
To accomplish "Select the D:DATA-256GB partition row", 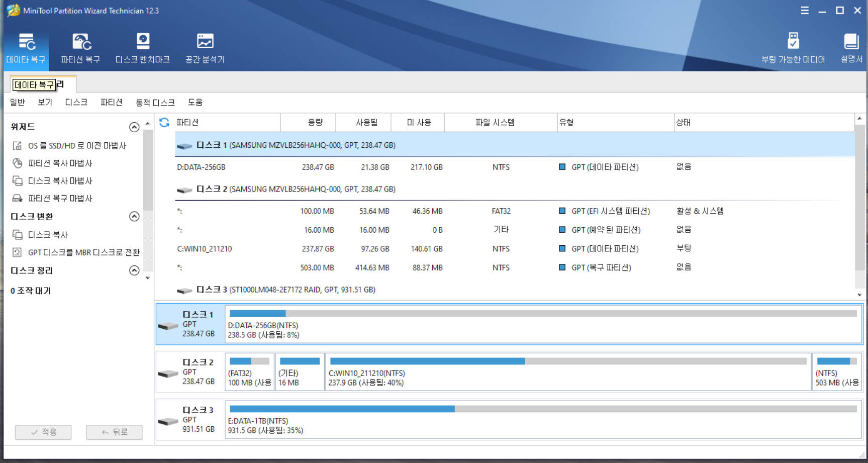I will (x=515, y=167).
